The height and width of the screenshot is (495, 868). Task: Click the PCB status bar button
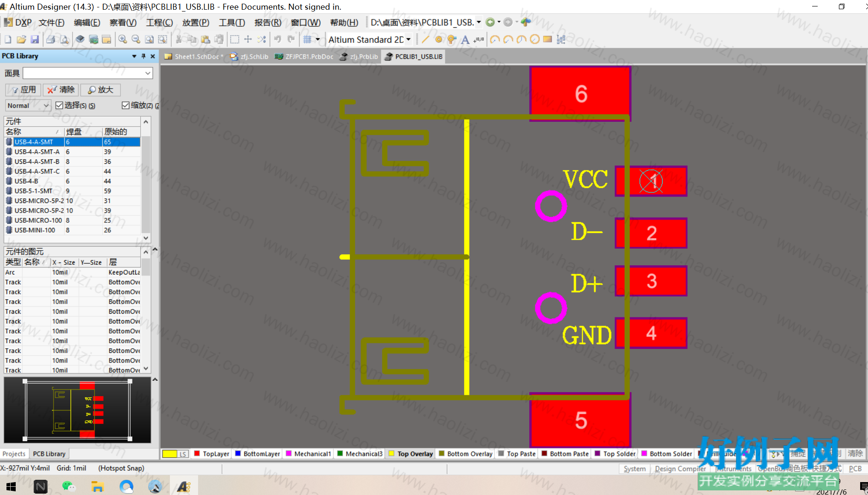pyautogui.click(x=855, y=469)
